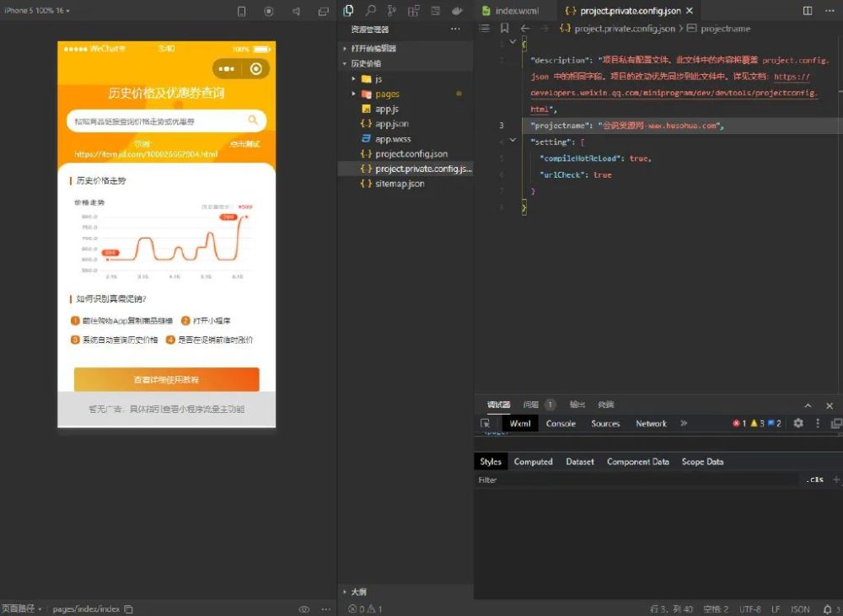The image size is (843, 616).
Task: Toggle the eye icon in simulator footer
Action: click(304, 609)
